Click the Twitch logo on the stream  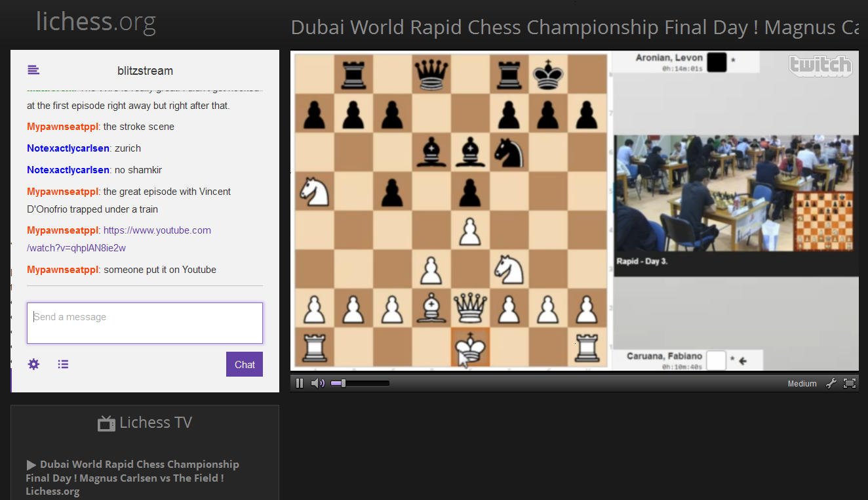(820, 66)
